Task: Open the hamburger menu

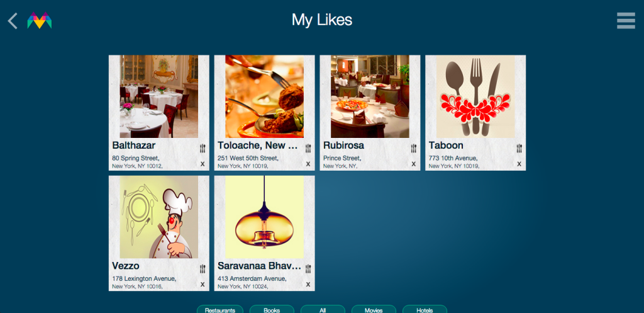Action: (x=626, y=21)
